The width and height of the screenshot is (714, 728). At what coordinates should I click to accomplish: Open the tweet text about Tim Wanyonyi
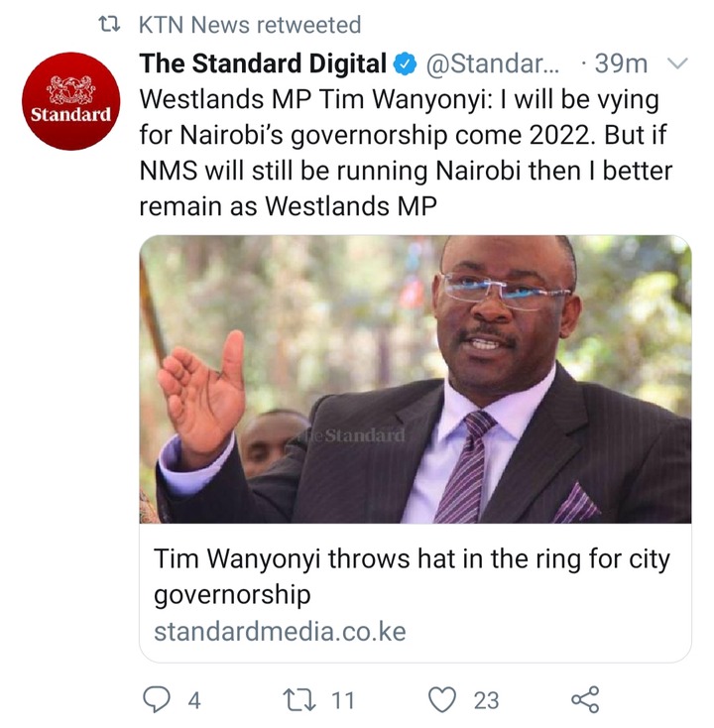point(406,153)
